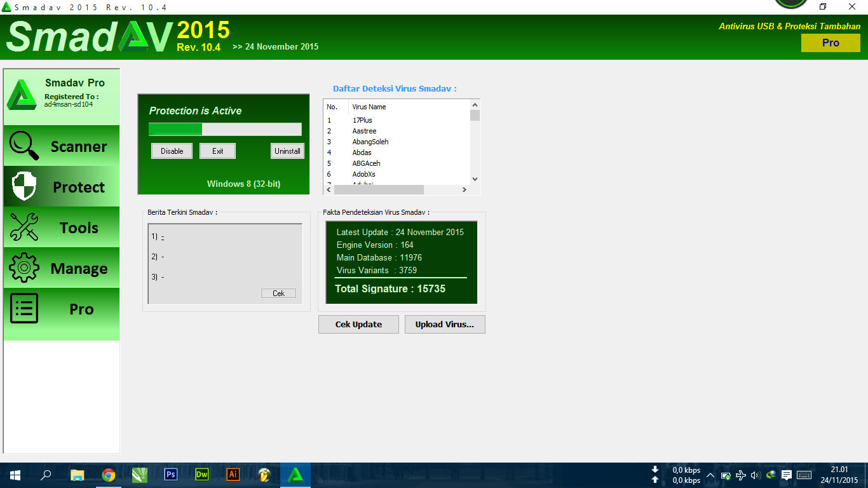The height and width of the screenshot is (488, 868).
Task: Open Google Chrome from taskbar
Action: click(x=108, y=475)
